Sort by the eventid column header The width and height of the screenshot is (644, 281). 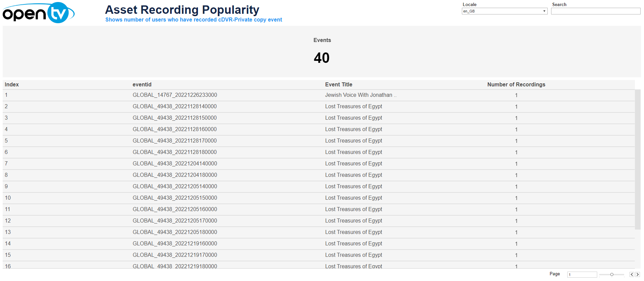tap(142, 85)
